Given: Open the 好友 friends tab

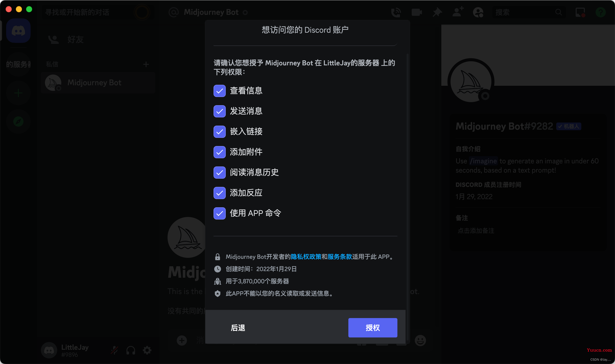Looking at the screenshot, I should point(98,40).
